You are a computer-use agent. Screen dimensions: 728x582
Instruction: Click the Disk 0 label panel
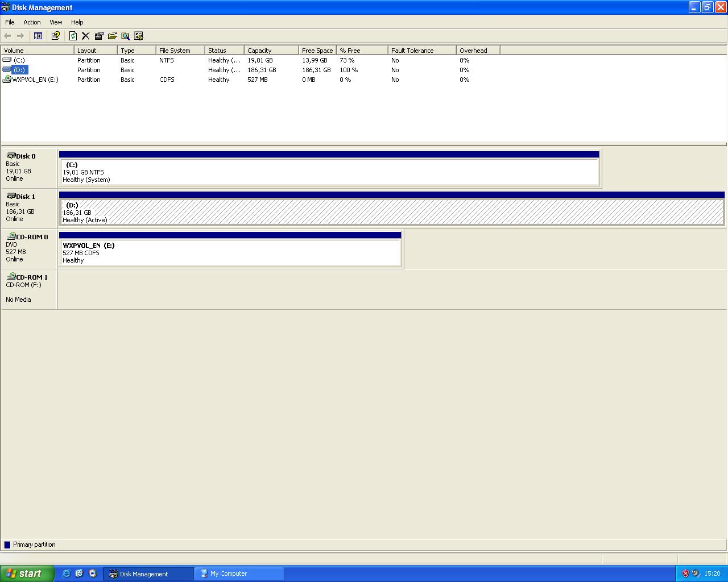click(x=30, y=168)
